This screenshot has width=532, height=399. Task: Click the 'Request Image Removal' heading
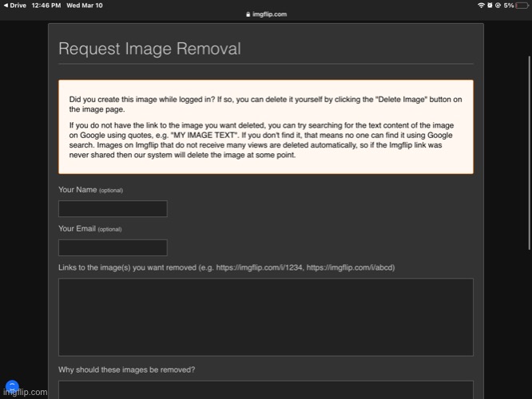click(x=149, y=49)
